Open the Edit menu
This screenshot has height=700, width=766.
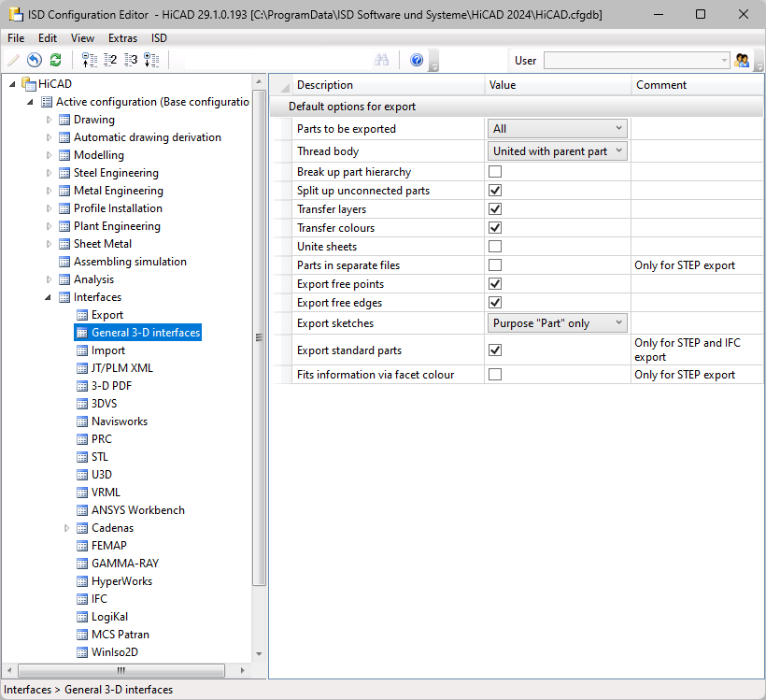point(48,38)
